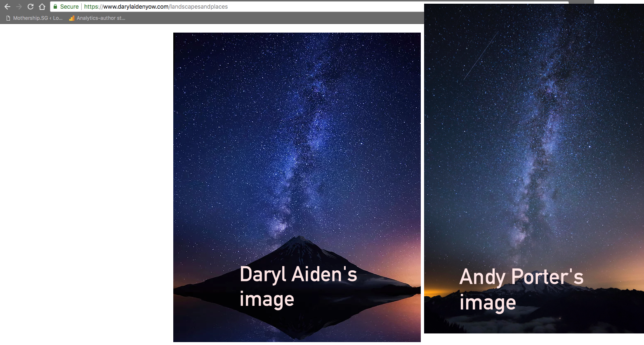The image size is (644, 345).
Task: Open Daryl Aiden's mountain Milky Way photo
Action: coord(297,187)
